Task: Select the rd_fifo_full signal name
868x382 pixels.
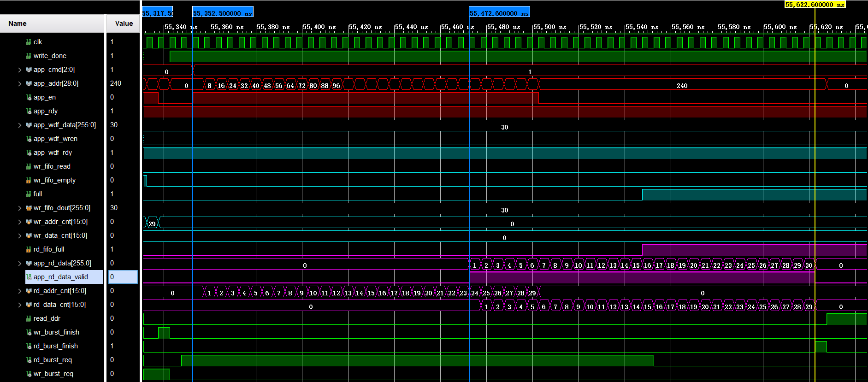Action: [x=49, y=249]
